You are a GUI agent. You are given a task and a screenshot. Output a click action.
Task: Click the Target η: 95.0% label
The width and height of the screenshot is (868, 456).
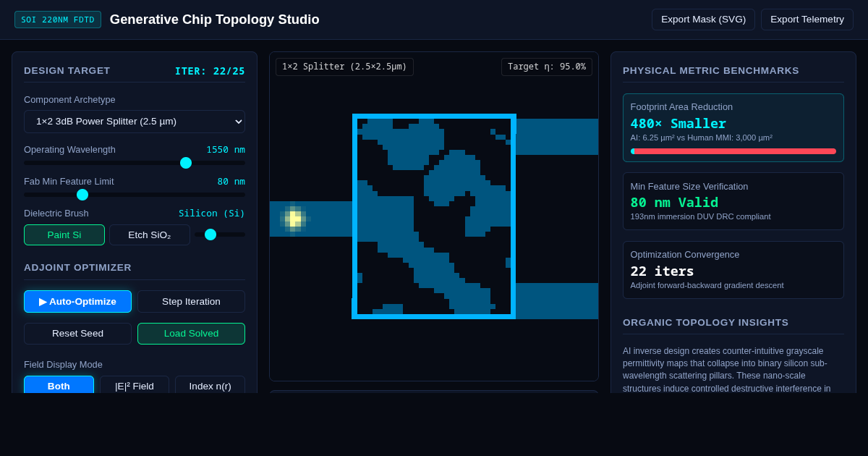point(547,67)
